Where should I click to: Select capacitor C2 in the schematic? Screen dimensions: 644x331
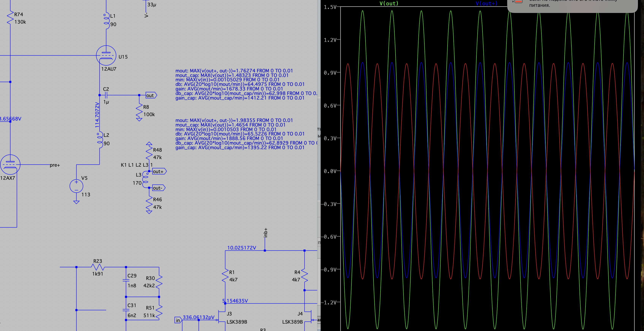click(106, 95)
